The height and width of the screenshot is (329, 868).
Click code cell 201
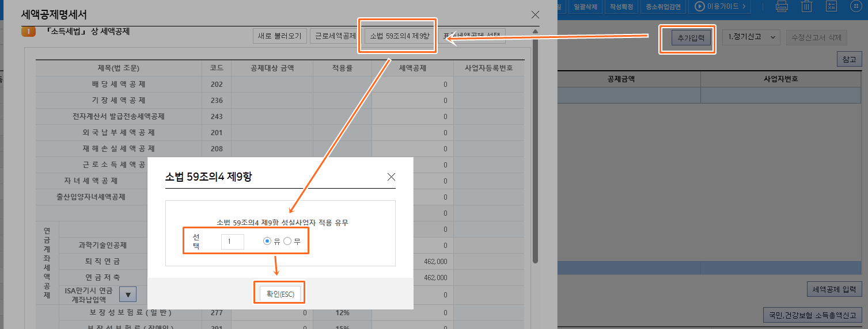tap(217, 132)
